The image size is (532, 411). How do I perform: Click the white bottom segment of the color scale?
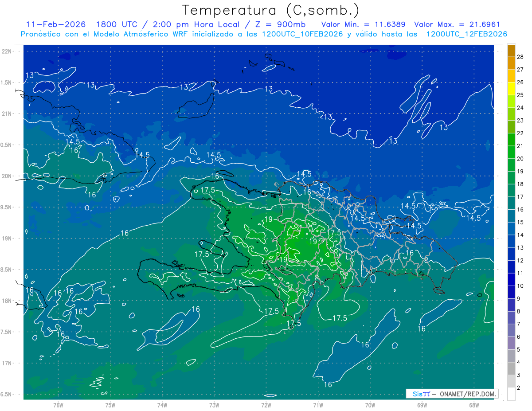coord(511,394)
